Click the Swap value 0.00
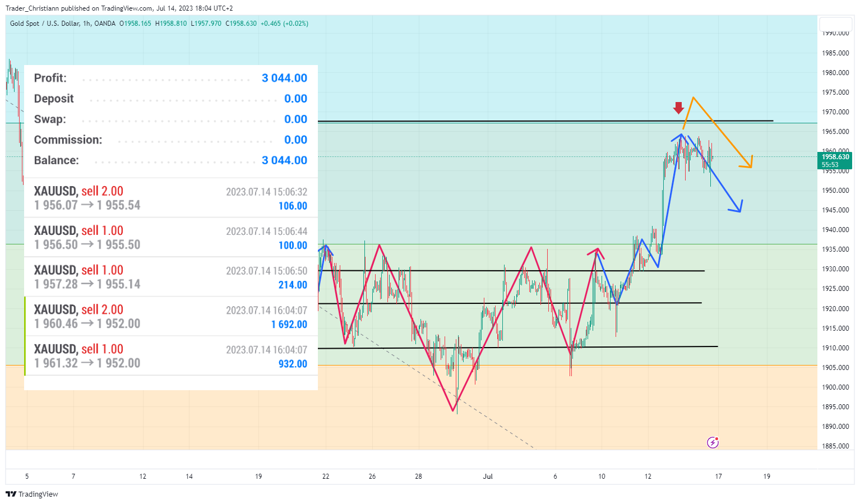 296,119
